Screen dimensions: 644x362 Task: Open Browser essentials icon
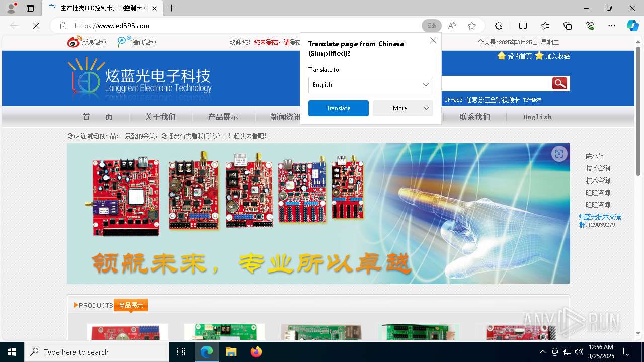coord(590,26)
